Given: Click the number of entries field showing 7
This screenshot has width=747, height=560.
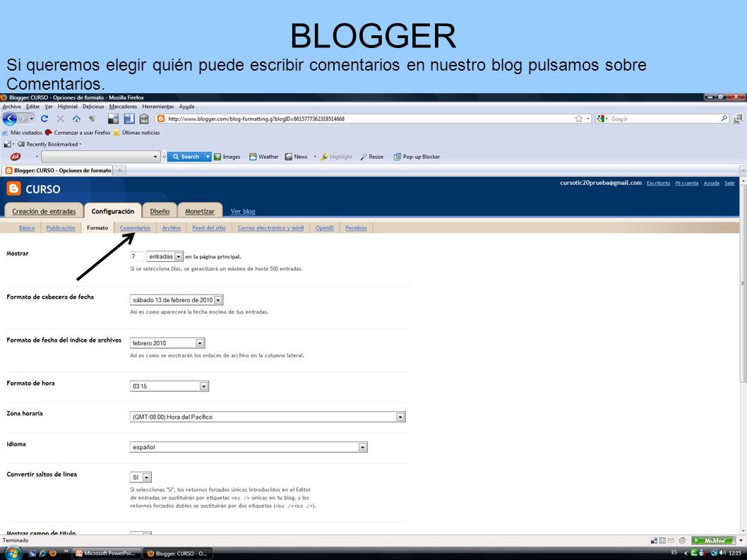Looking at the screenshot, I should click(137, 256).
